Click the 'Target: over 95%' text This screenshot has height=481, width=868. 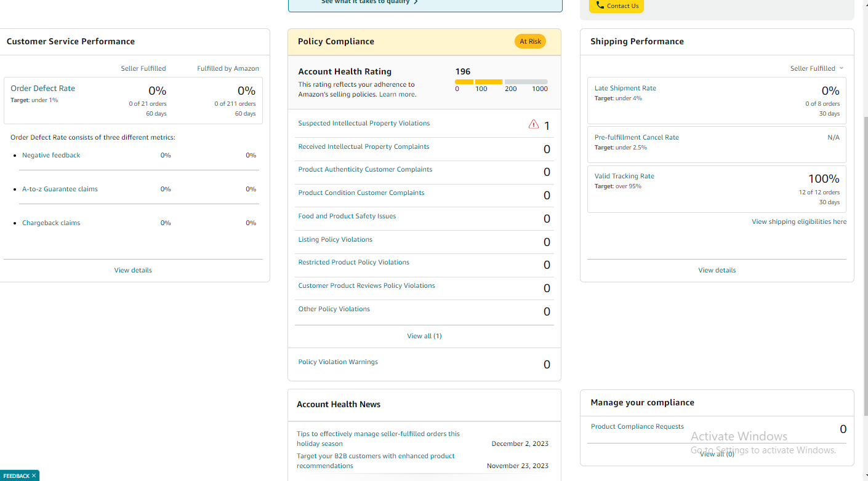click(x=617, y=186)
